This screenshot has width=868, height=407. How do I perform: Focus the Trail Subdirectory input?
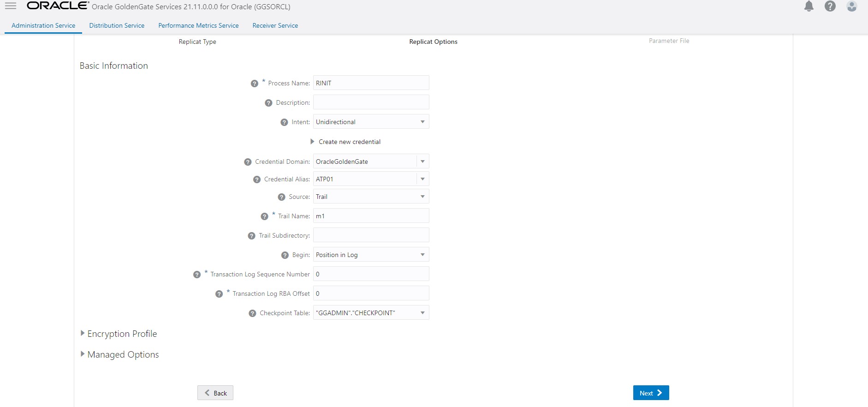coord(371,235)
